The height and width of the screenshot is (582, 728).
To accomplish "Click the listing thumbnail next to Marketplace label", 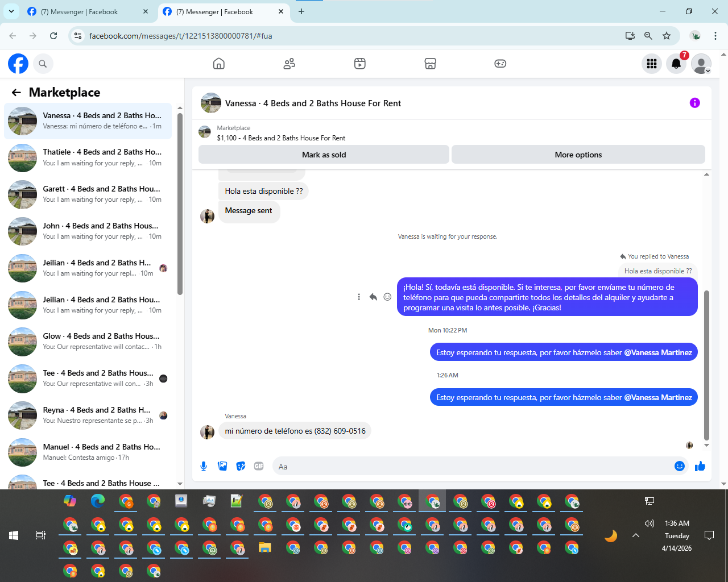I will 205,132.
